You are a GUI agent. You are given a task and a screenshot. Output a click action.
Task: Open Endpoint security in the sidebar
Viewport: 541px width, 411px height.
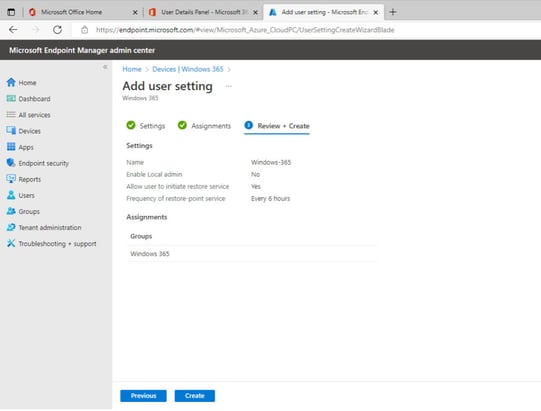tap(43, 163)
